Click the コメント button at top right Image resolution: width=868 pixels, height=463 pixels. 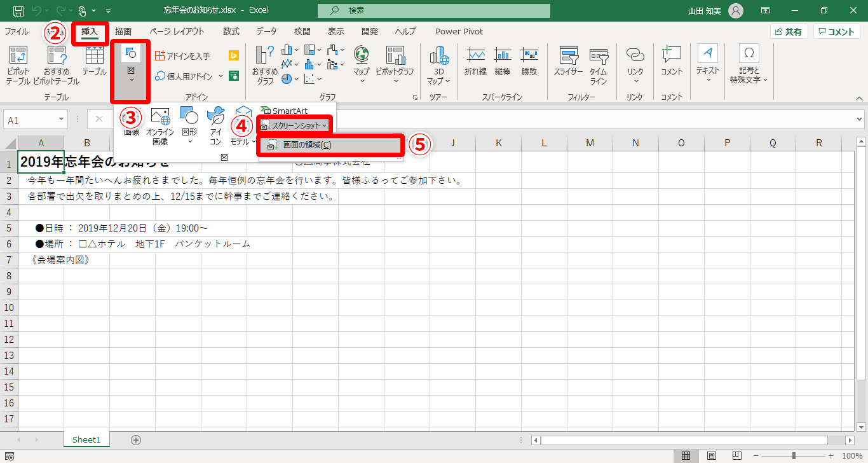point(837,32)
